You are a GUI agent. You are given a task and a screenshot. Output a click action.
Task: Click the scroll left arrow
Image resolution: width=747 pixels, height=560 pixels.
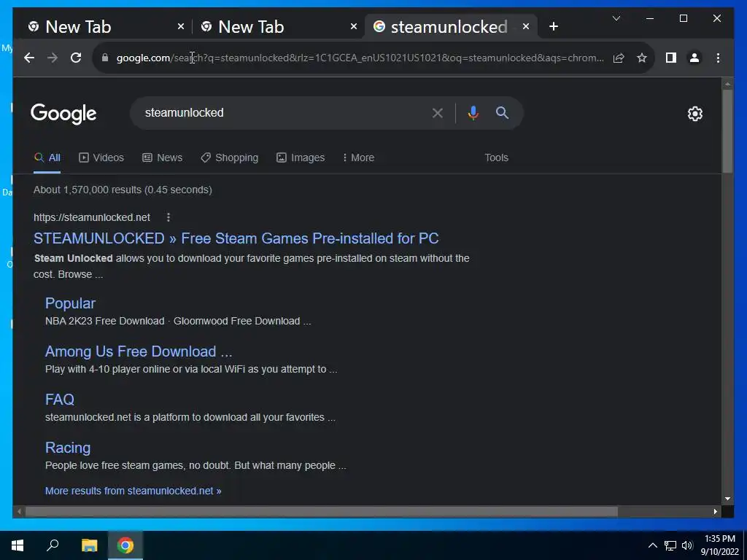(18, 511)
